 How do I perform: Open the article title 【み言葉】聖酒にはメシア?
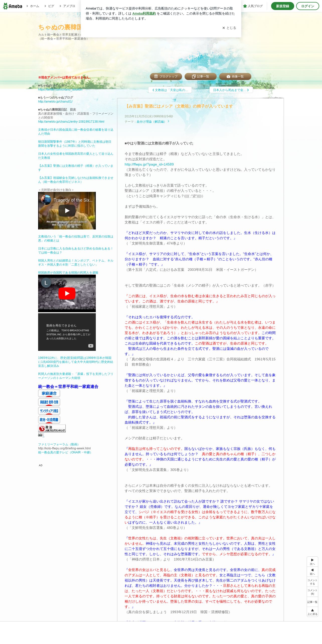(179, 106)
